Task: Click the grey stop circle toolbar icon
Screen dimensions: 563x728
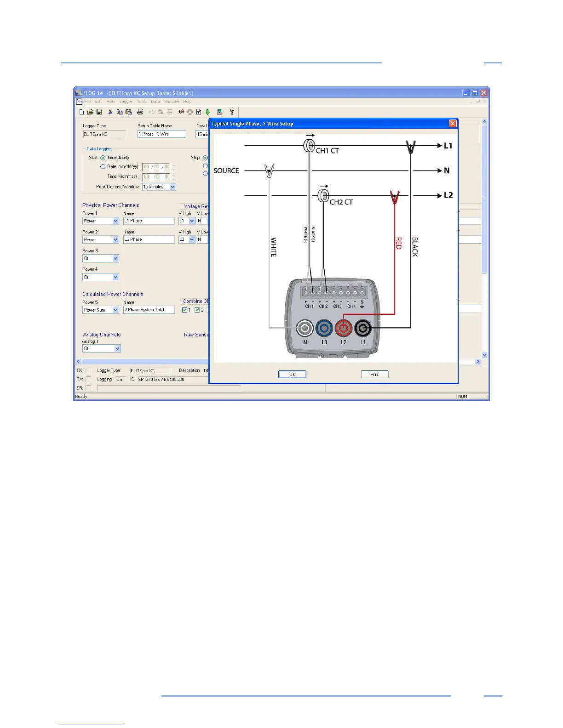Action: point(190,112)
